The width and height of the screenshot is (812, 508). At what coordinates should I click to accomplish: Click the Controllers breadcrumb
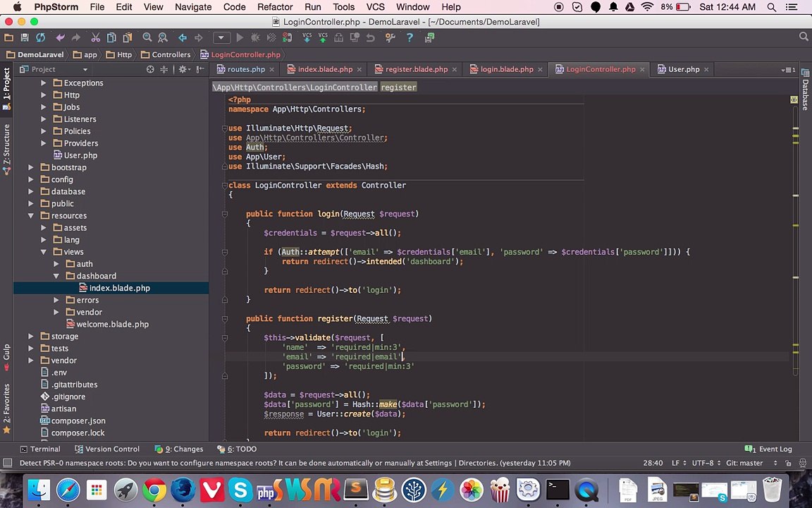pyautogui.click(x=171, y=54)
